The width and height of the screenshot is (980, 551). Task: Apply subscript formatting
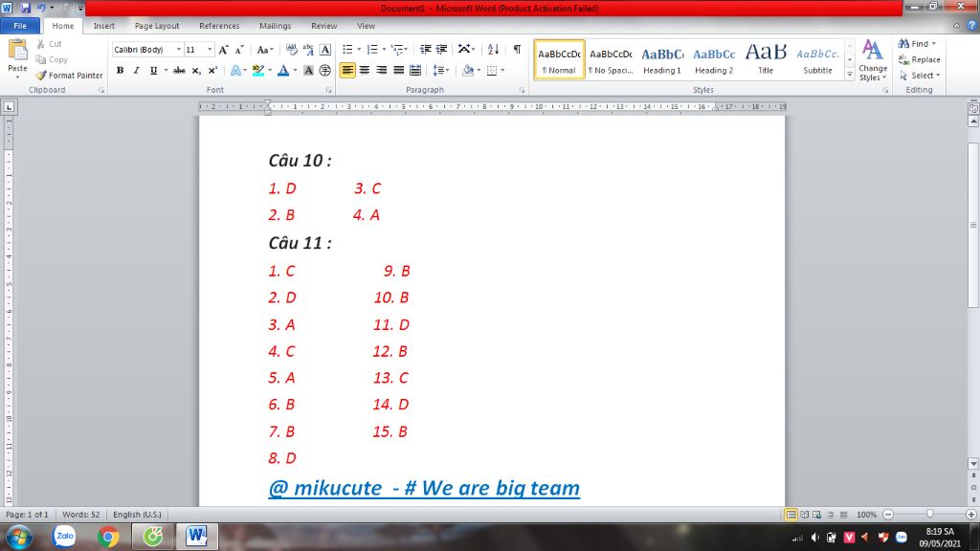pyautogui.click(x=196, y=71)
